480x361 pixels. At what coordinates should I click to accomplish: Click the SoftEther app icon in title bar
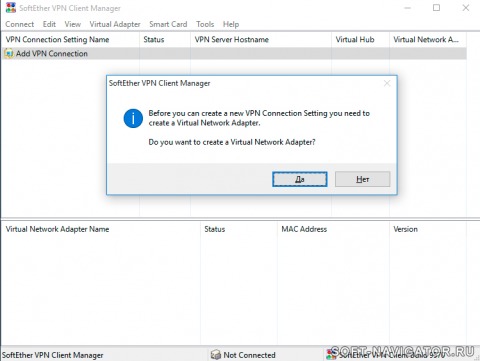click(x=11, y=7)
